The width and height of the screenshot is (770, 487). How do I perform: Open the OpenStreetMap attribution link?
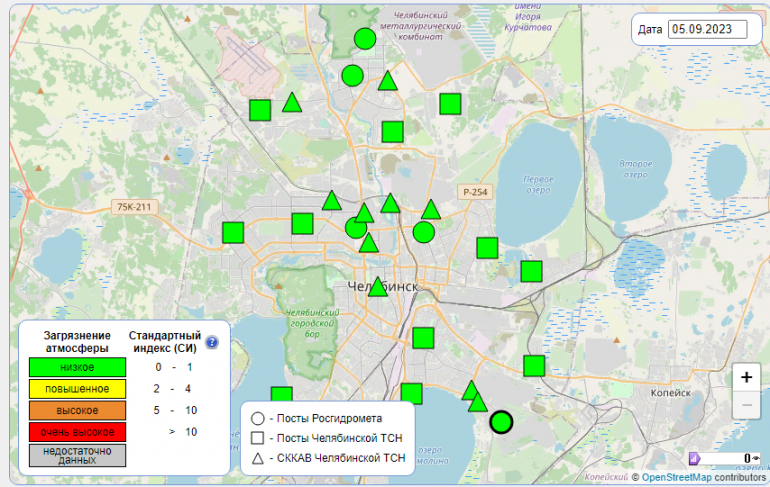pos(676,477)
